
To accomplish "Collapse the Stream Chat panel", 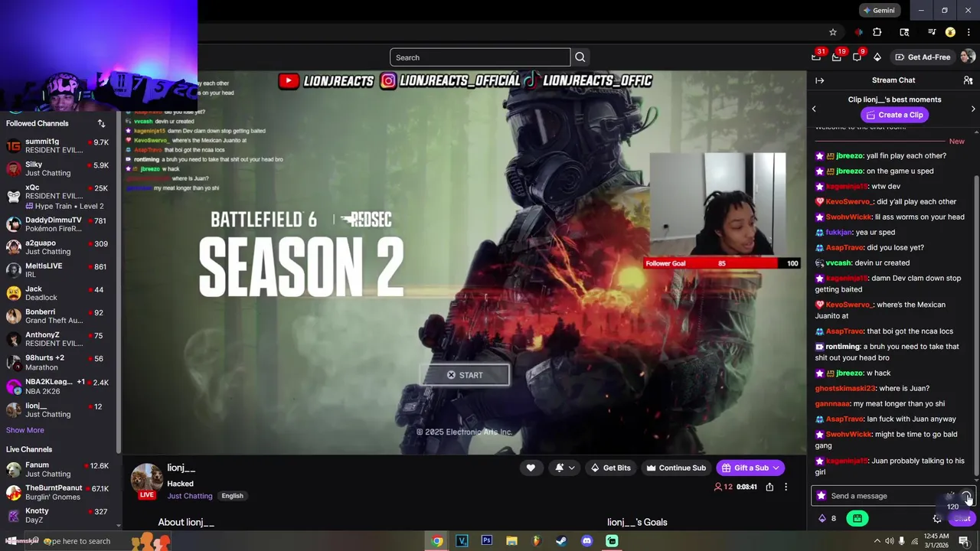I will click(820, 80).
